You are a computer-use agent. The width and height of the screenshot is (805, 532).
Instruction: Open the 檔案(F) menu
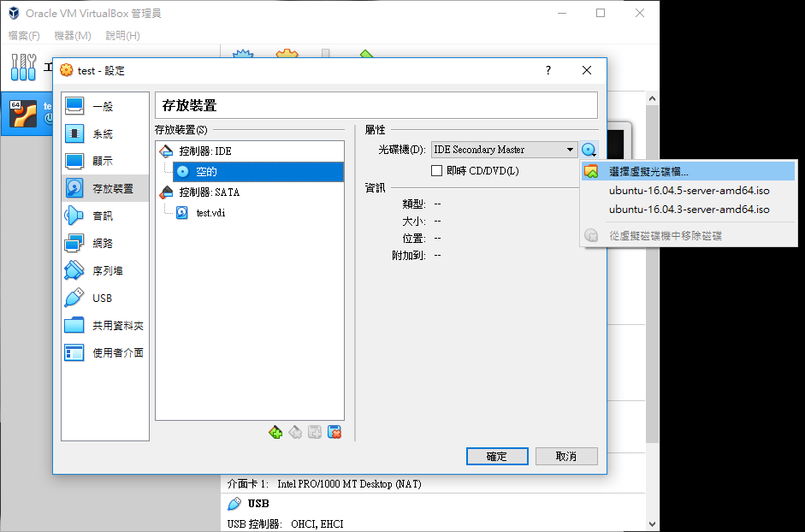[x=24, y=35]
